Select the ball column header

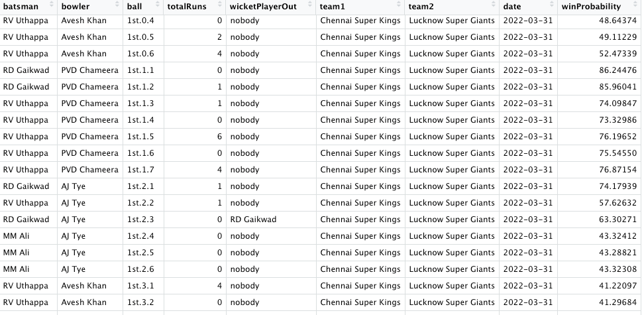(134, 6)
